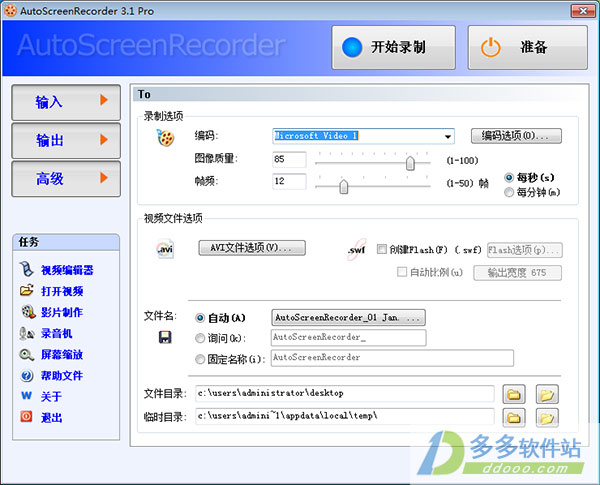This screenshot has height=485, width=600.
Task: Open the 录音机 task link
Action: pyautogui.click(x=57, y=333)
